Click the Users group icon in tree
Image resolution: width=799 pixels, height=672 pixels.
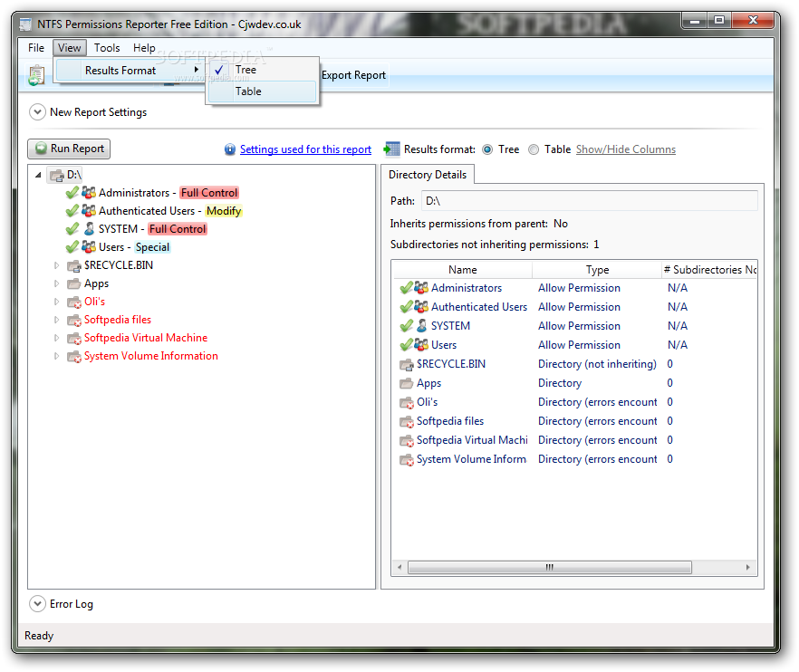tap(89, 247)
